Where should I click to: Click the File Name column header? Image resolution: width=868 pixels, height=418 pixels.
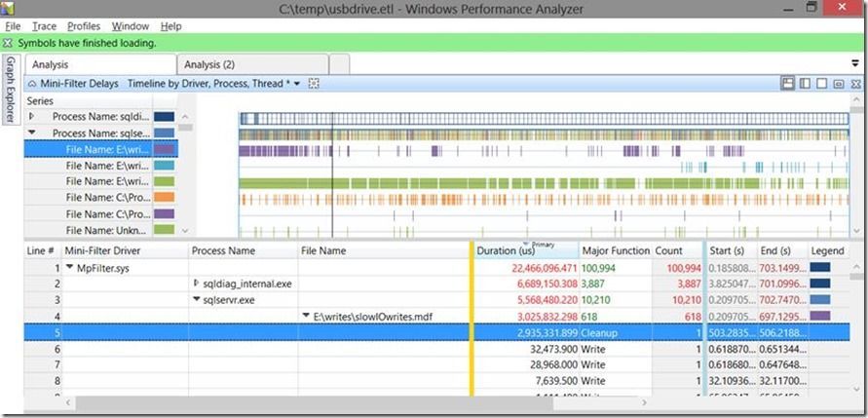(x=384, y=250)
